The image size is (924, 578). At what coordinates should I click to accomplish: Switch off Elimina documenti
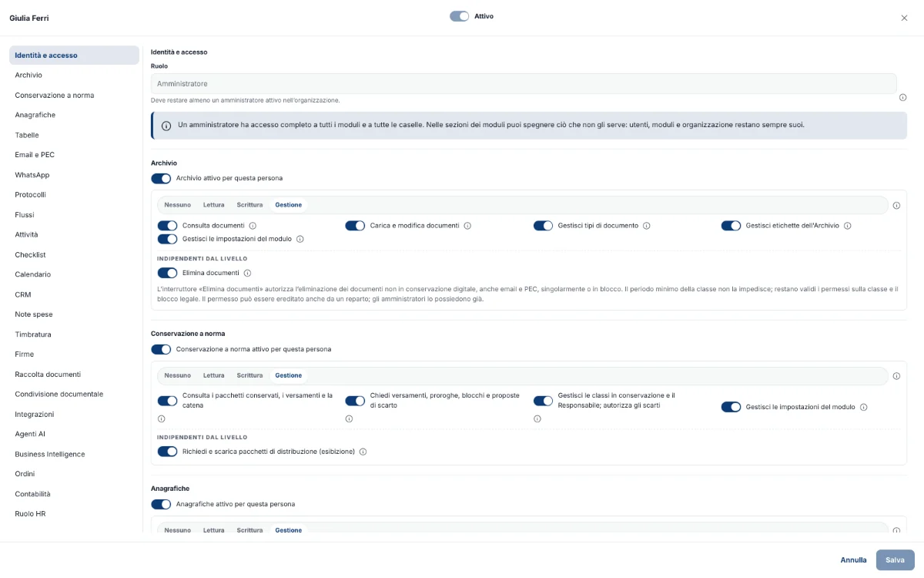167,273
